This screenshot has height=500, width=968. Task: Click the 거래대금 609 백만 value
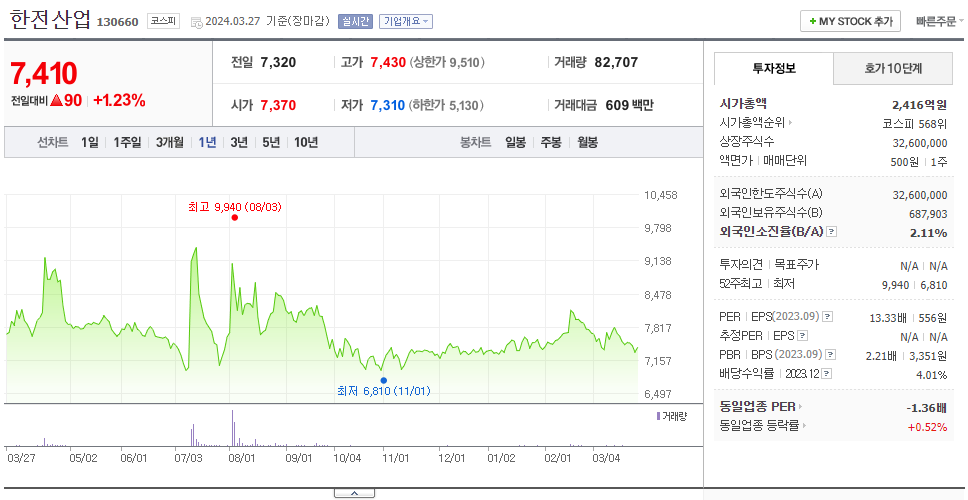point(630,106)
